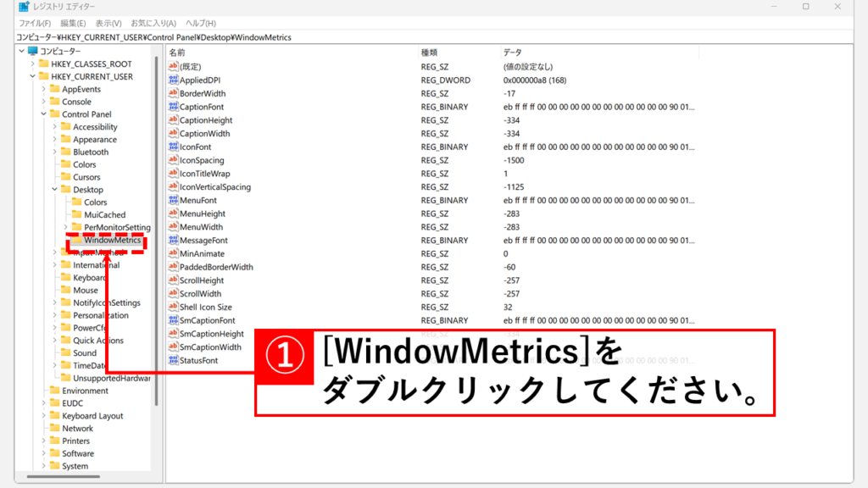Select the WindowMetrics key in tree

tap(113, 240)
